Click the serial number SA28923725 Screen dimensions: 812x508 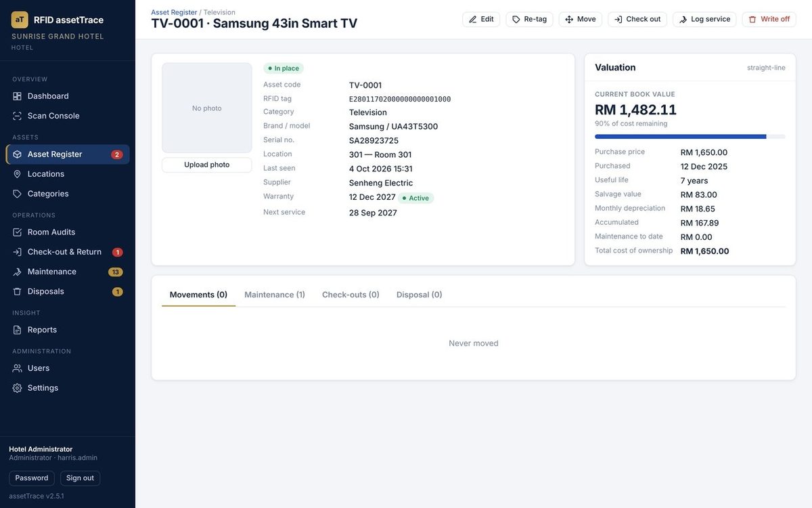click(374, 141)
